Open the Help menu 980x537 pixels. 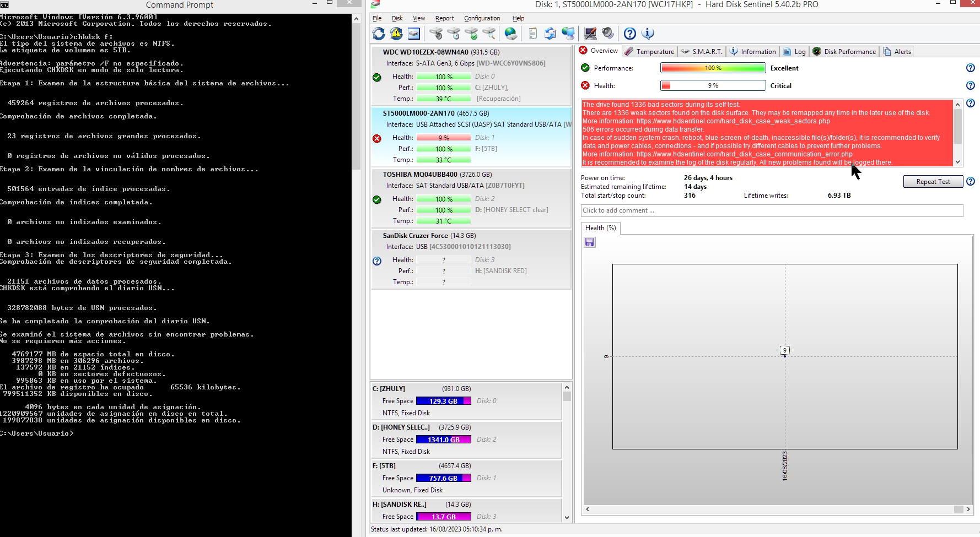518,18
